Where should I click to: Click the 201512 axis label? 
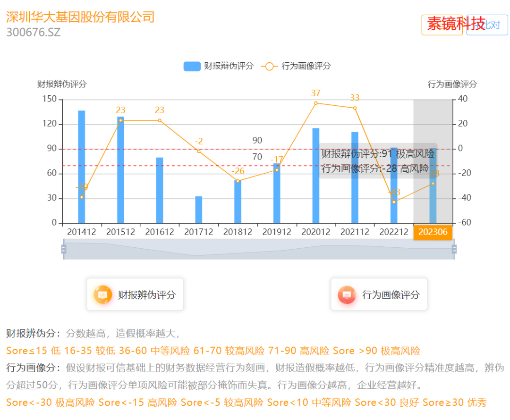(x=121, y=232)
